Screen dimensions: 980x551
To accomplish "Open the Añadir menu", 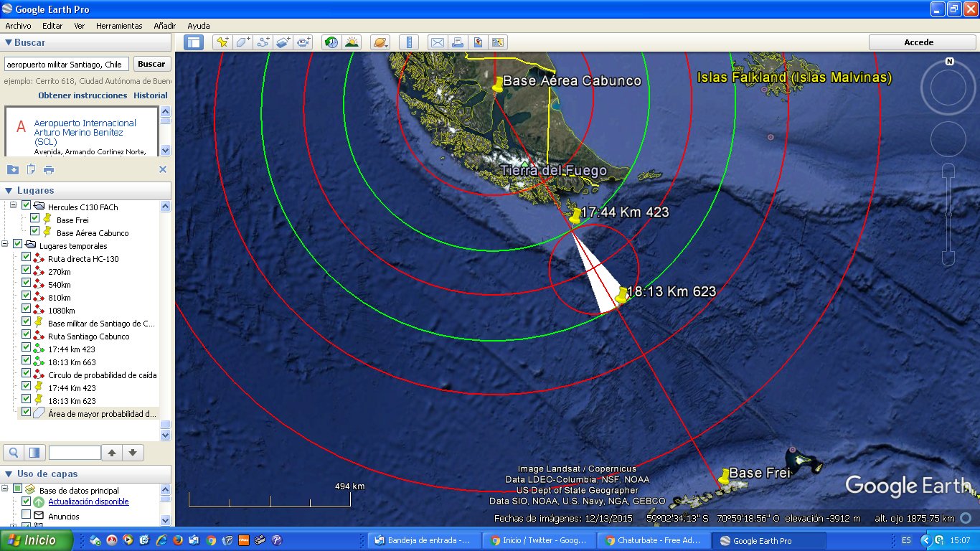I will pos(165,26).
